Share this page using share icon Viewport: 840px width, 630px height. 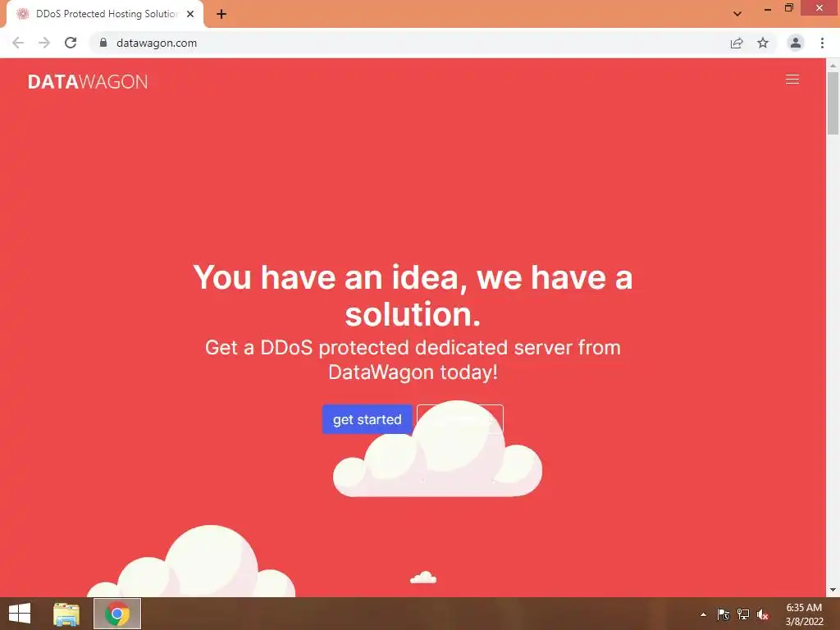point(737,43)
